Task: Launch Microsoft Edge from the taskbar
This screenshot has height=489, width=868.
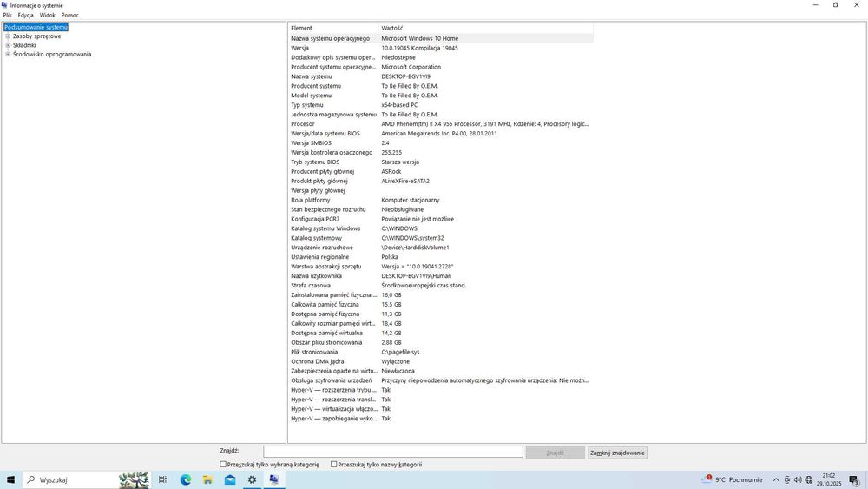Action: pyautogui.click(x=186, y=479)
